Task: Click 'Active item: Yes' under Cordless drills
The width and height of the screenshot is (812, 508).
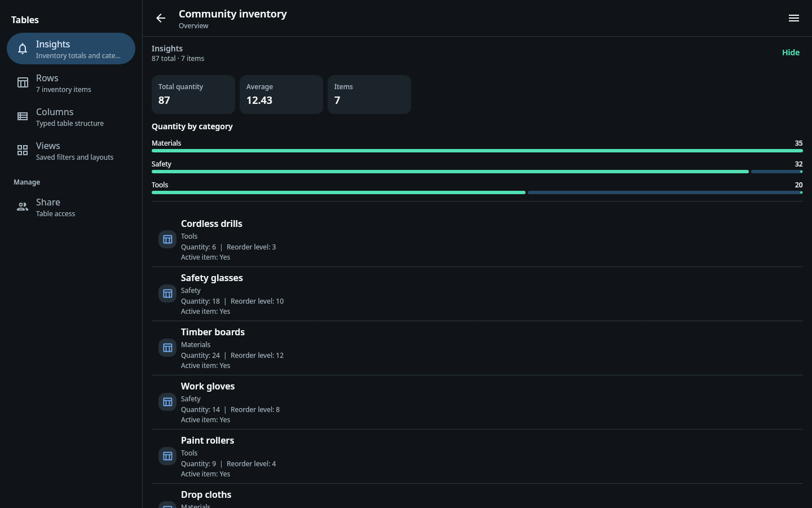Action: 205,257
